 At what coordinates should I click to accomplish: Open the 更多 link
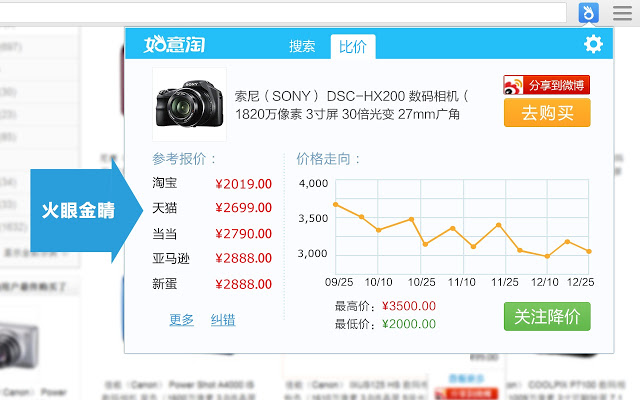coord(181,320)
